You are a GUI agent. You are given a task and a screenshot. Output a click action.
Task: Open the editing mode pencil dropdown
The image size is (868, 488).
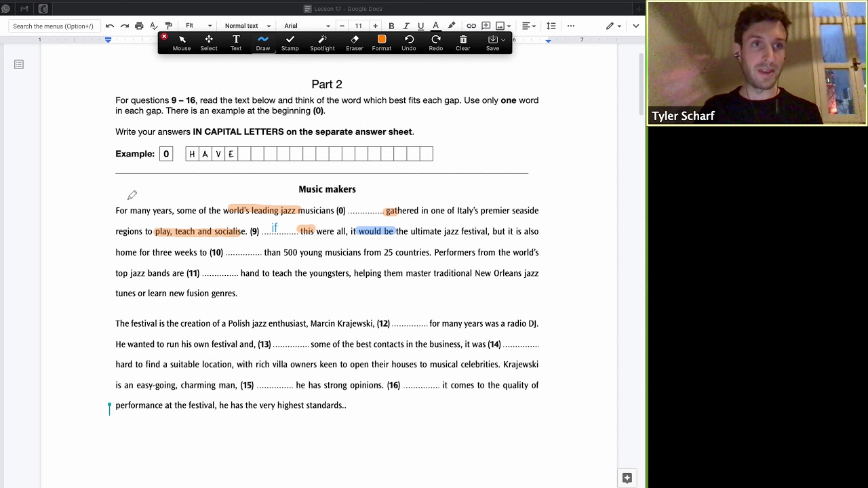point(614,26)
